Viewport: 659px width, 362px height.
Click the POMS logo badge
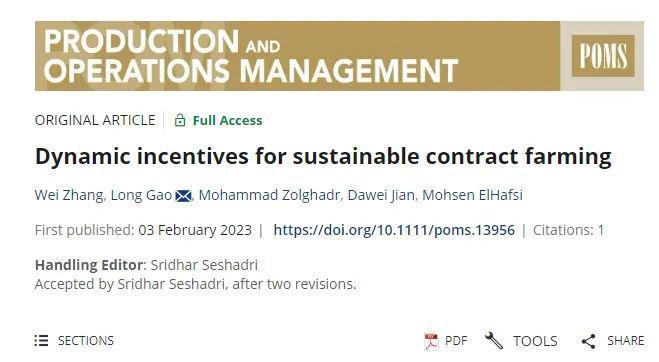603,56
